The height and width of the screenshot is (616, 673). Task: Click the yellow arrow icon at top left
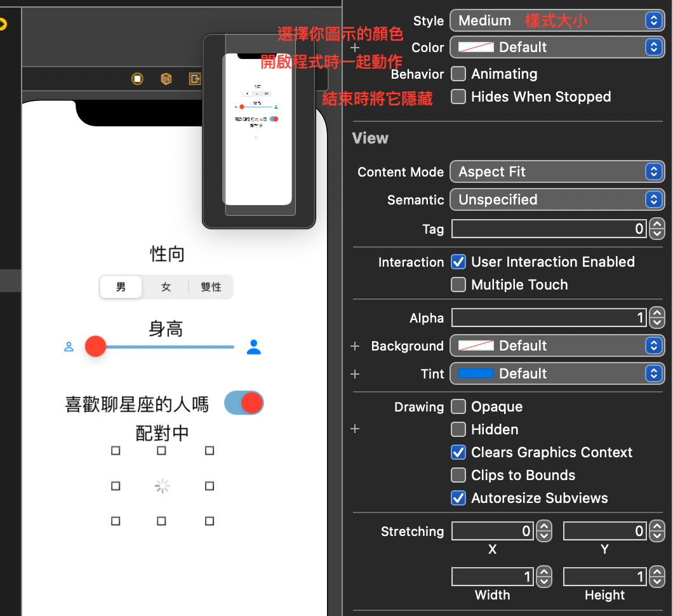[x=4, y=24]
